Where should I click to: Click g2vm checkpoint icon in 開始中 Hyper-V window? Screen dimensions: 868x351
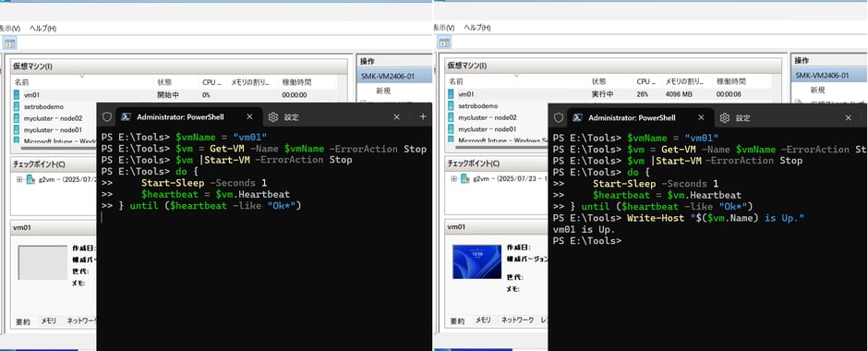[x=30, y=179]
